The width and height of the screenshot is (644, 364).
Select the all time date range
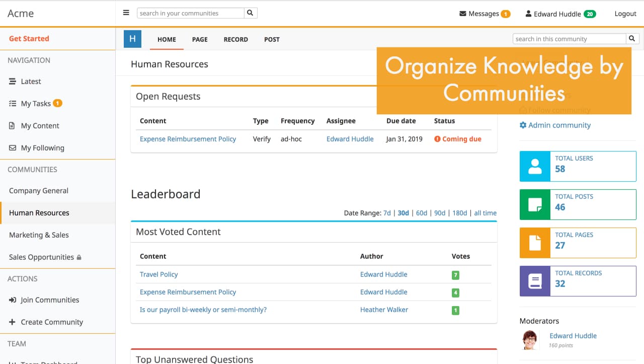485,213
